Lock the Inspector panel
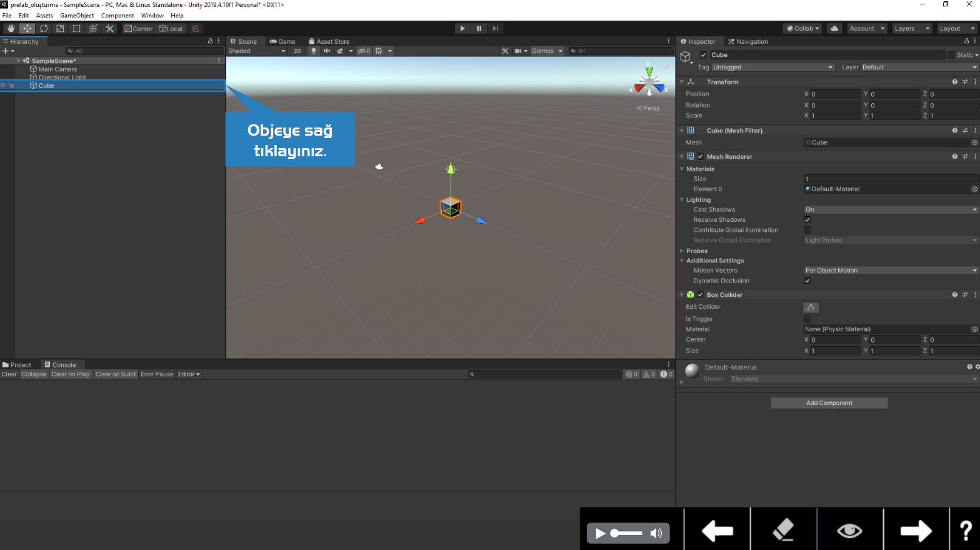980x550 pixels. [x=966, y=41]
